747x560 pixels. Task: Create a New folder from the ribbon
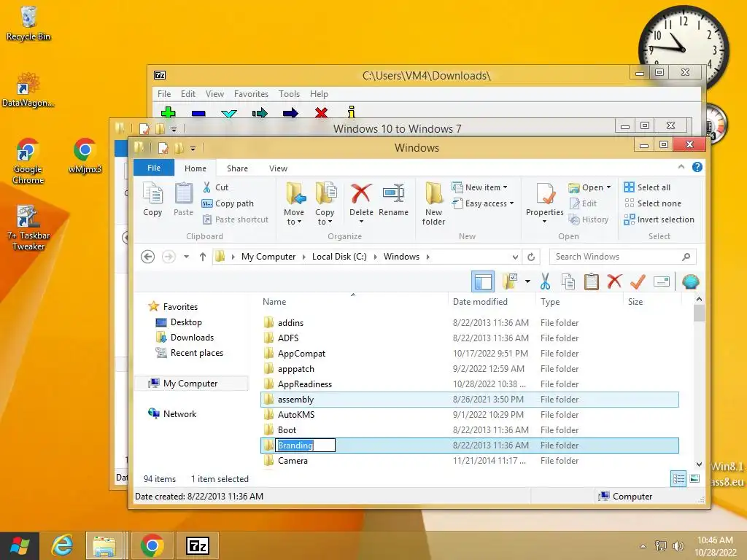coord(433,203)
